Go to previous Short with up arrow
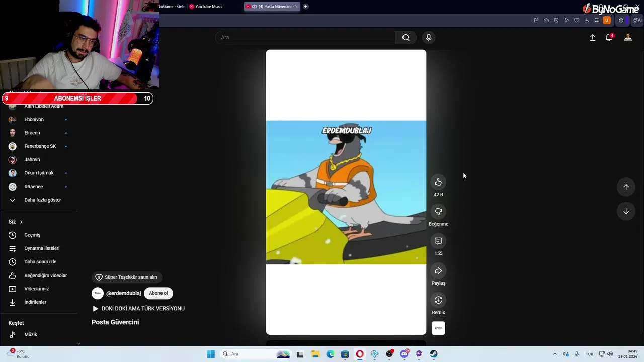Viewport: 644px width, 362px height. point(626,187)
